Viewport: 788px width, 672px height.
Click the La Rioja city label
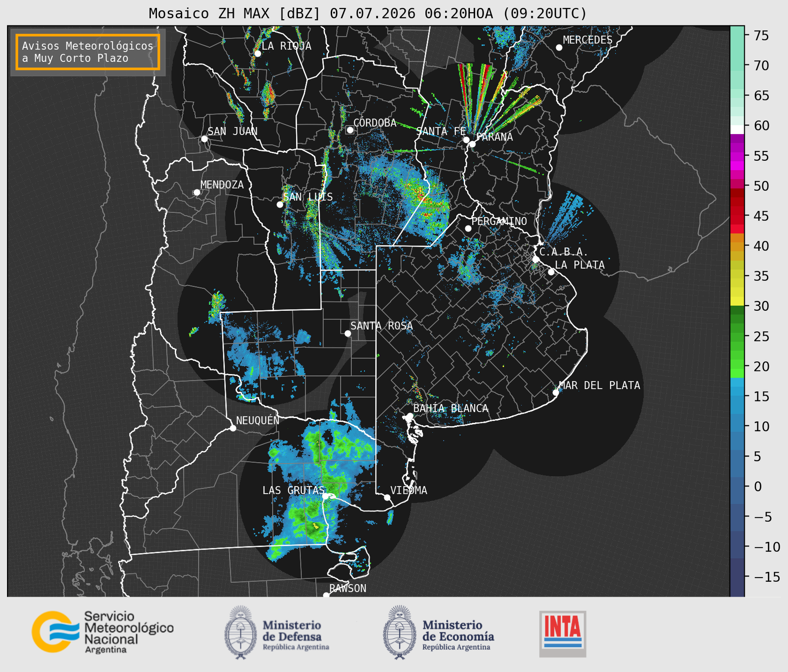point(286,46)
